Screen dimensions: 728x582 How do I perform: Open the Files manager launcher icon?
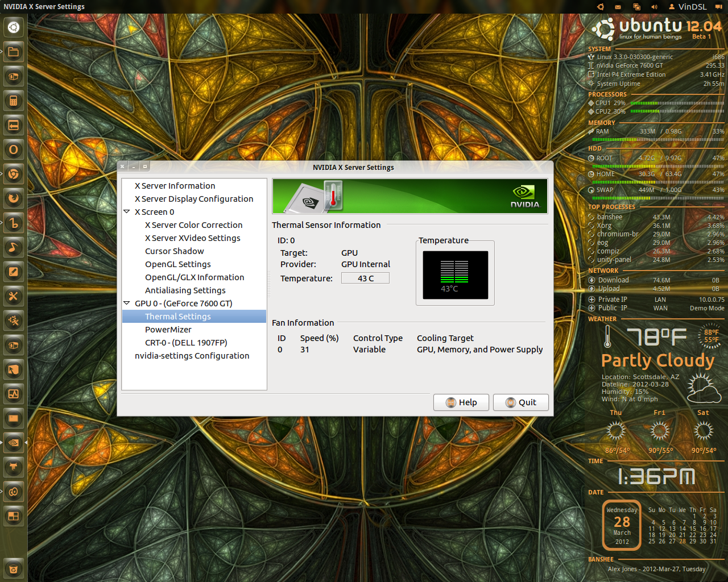click(x=14, y=52)
